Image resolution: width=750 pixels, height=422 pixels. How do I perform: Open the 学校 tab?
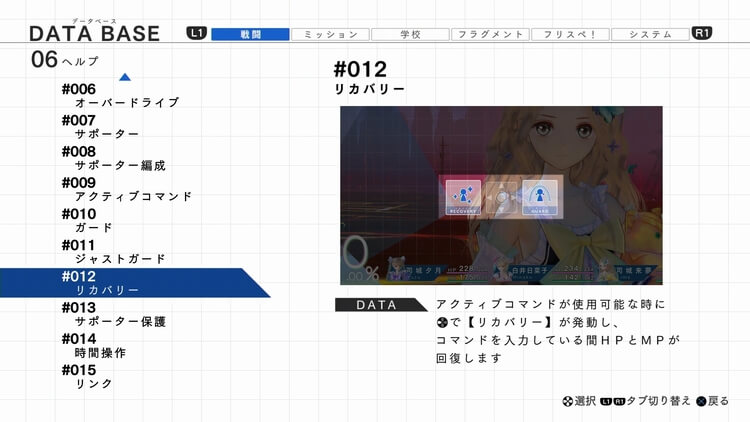coord(410,34)
